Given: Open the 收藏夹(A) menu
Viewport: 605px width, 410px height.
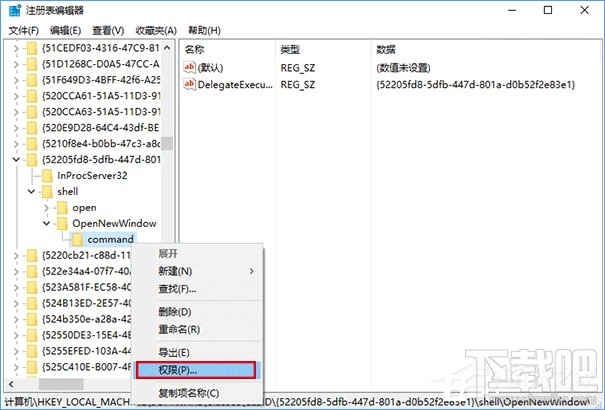Looking at the screenshot, I should [156, 30].
